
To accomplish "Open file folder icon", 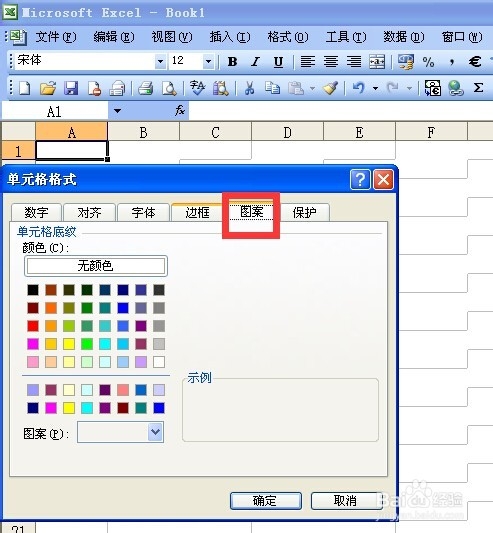I will 48,88.
